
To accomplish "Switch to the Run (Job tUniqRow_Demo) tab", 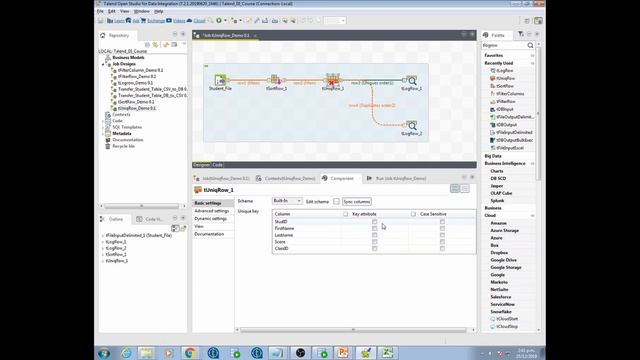I will (396, 178).
